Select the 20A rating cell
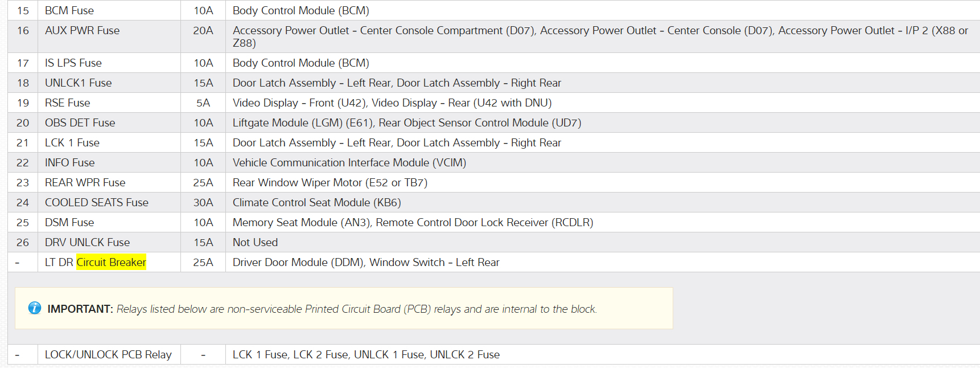The image size is (980, 368). tap(203, 31)
